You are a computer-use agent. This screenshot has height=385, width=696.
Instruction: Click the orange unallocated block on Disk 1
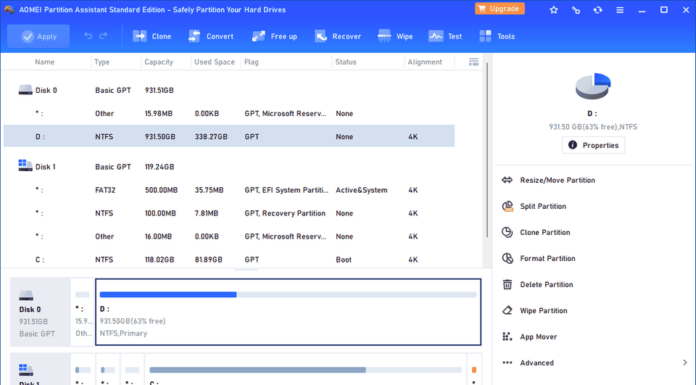[x=474, y=370]
